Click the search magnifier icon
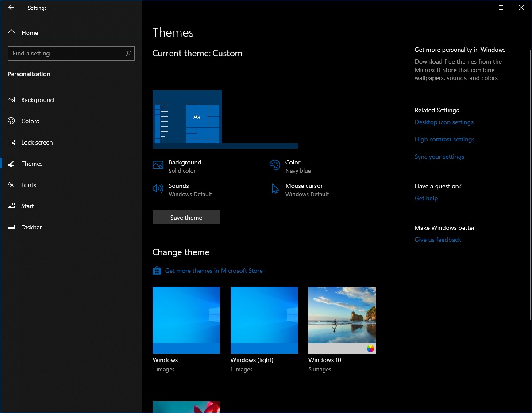The image size is (532, 413). [x=128, y=54]
